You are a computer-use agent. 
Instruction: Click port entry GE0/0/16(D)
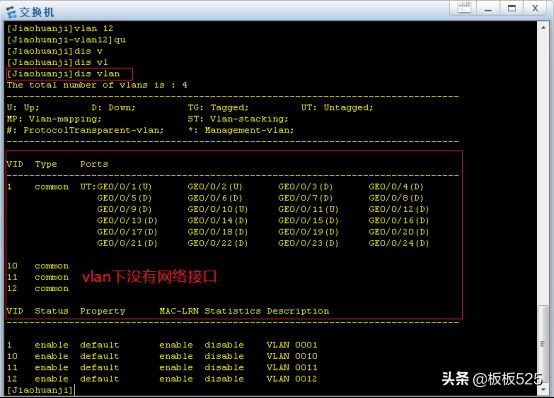click(x=399, y=221)
